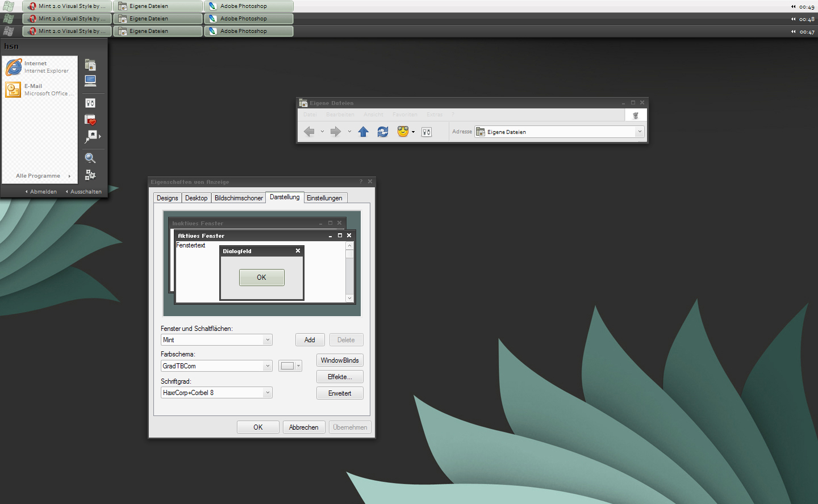Switch to the Designs tab
The width and height of the screenshot is (818, 504).
(x=168, y=198)
